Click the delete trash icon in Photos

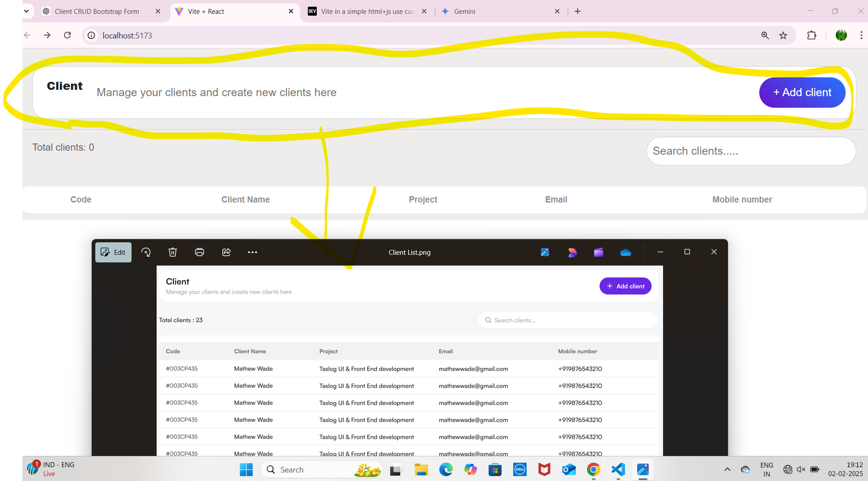[173, 252]
